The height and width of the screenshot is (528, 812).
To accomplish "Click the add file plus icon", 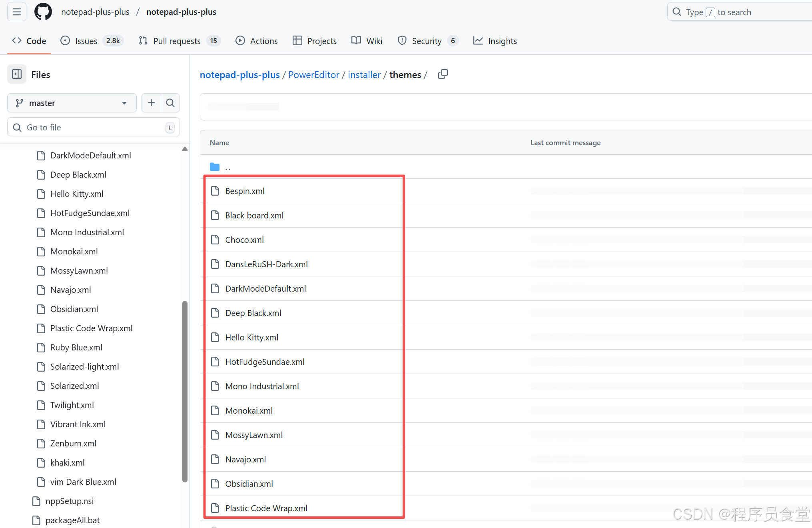I will pos(151,103).
